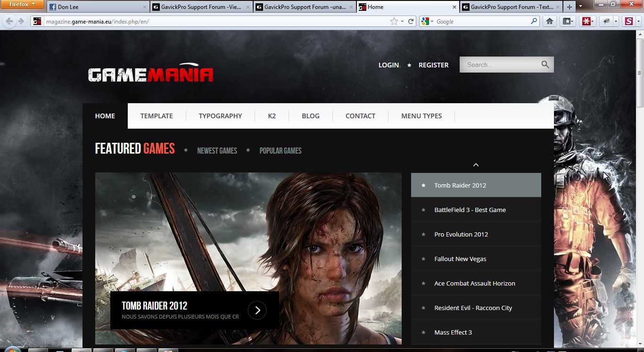Open the S add-on dropdown arrow

coord(637,21)
